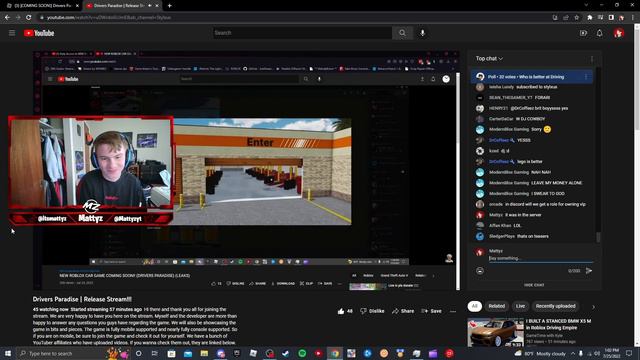Image resolution: width=640 pixels, height=360 pixels.
Task: Open the Windows Start menu
Action: click(8, 353)
